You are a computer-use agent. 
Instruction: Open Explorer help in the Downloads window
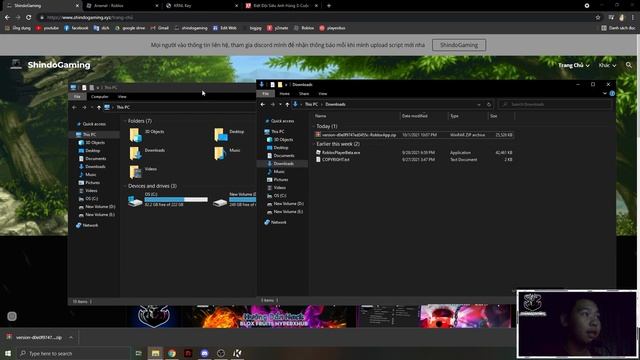coord(612,93)
